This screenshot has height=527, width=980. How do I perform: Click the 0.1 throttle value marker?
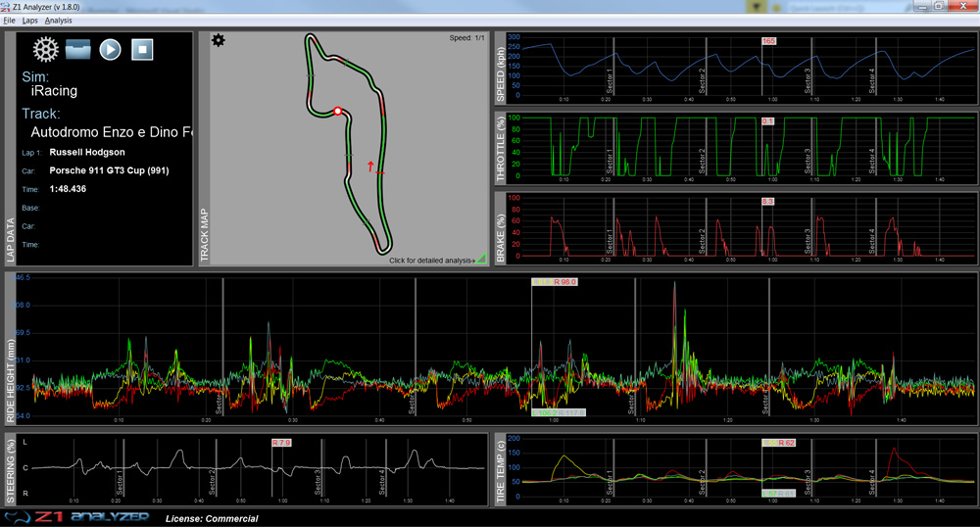768,121
